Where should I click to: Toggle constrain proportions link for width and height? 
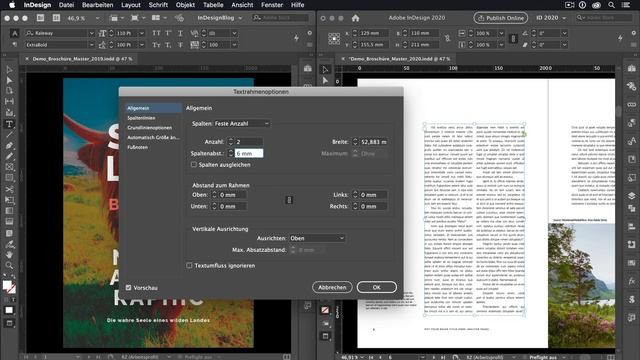pos(448,39)
